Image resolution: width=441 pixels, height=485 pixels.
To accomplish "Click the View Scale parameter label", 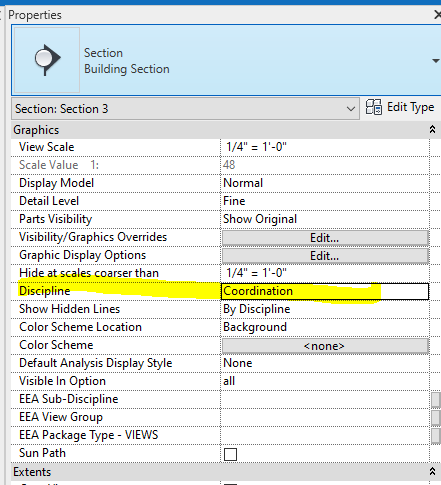I will pos(47,147).
